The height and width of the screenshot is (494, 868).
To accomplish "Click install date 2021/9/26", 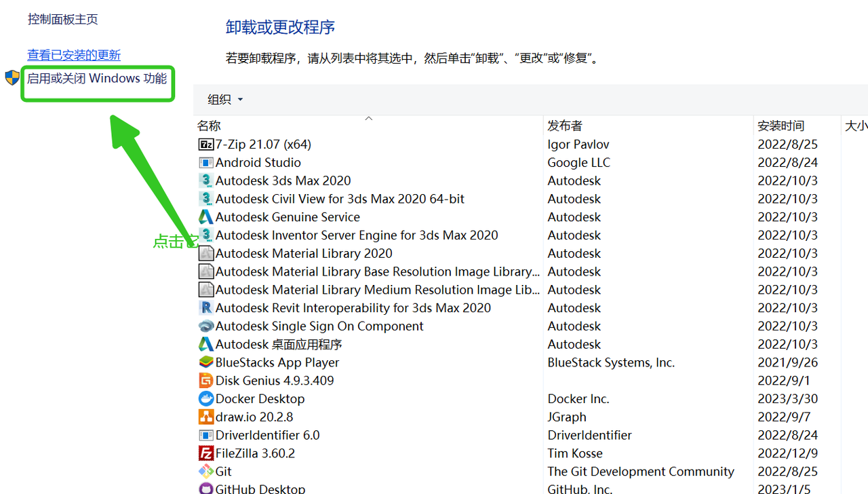I will (x=788, y=362).
